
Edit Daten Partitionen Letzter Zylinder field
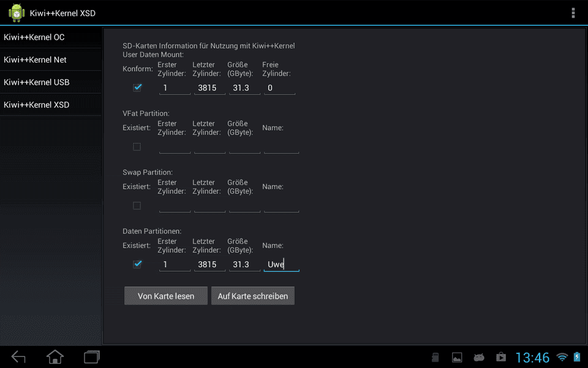click(x=209, y=264)
